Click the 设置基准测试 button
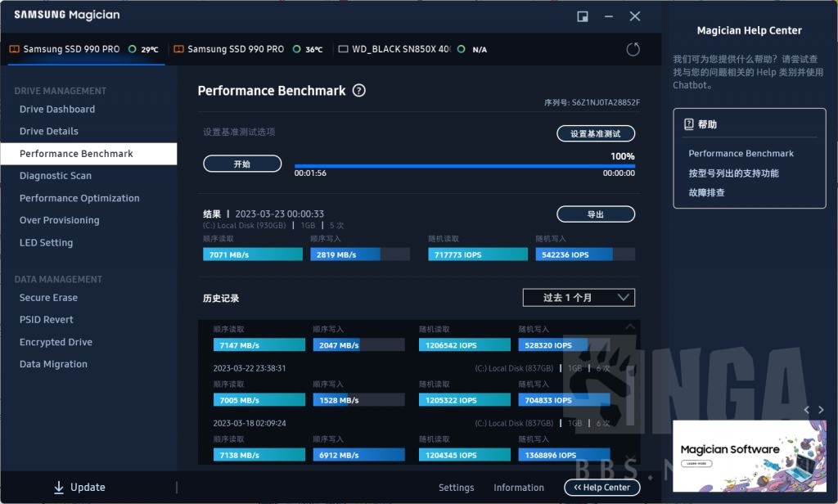The height and width of the screenshot is (504, 838). (x=596, y=133)
